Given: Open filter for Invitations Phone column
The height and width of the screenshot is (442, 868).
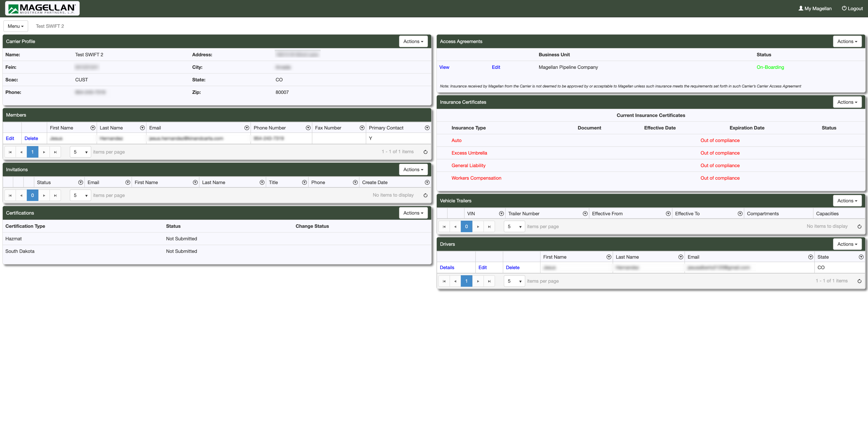Looking at the screenshot, I should point(355,183).
